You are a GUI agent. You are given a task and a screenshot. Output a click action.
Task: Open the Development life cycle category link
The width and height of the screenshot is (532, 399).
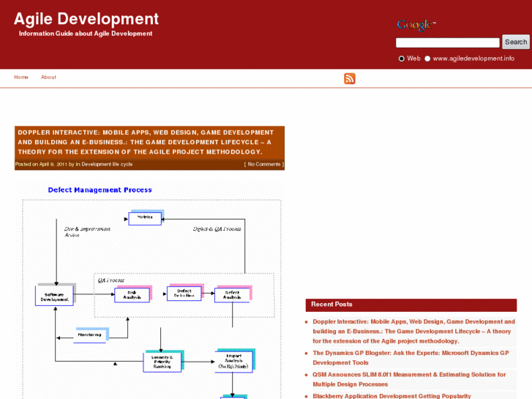coord(107,164)
